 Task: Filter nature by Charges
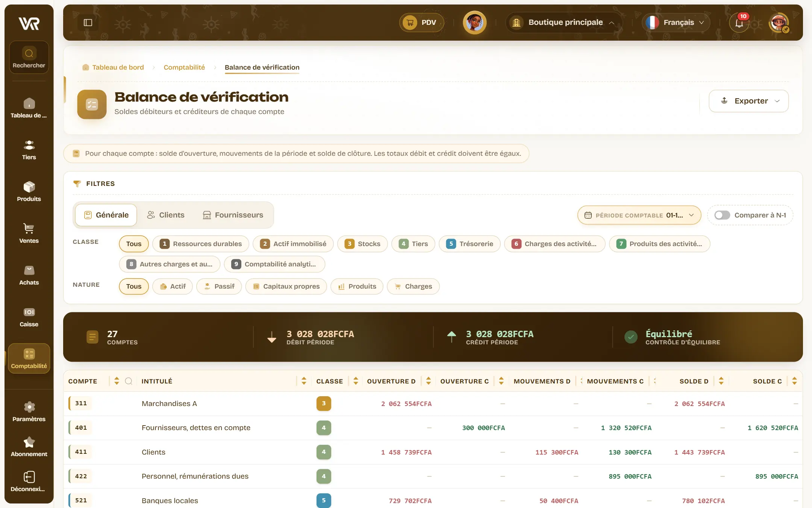413,286
